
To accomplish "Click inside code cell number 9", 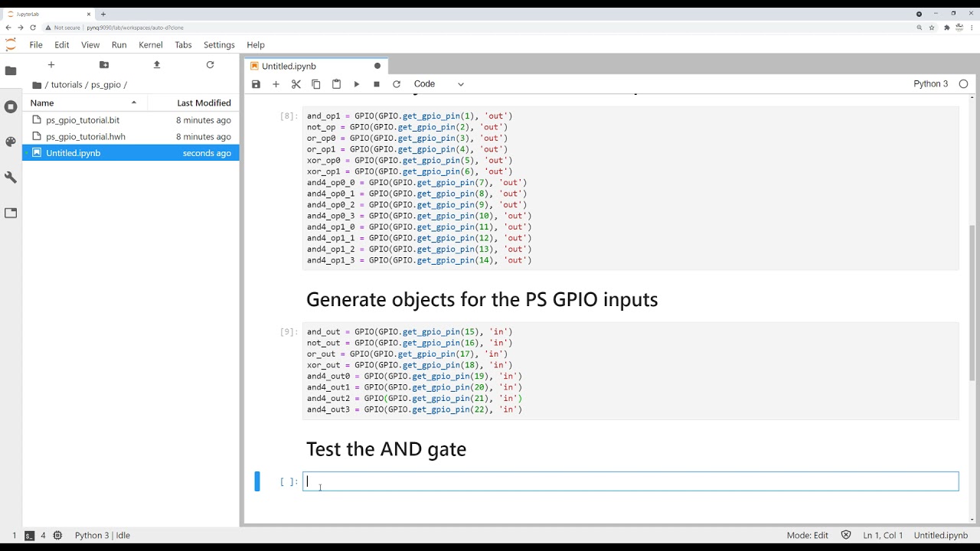I will [x=631, y=370].
